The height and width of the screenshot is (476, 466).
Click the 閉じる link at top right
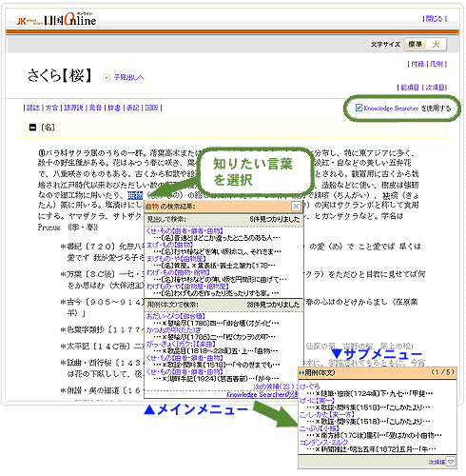pyautogui.click(x=434, y=19)
